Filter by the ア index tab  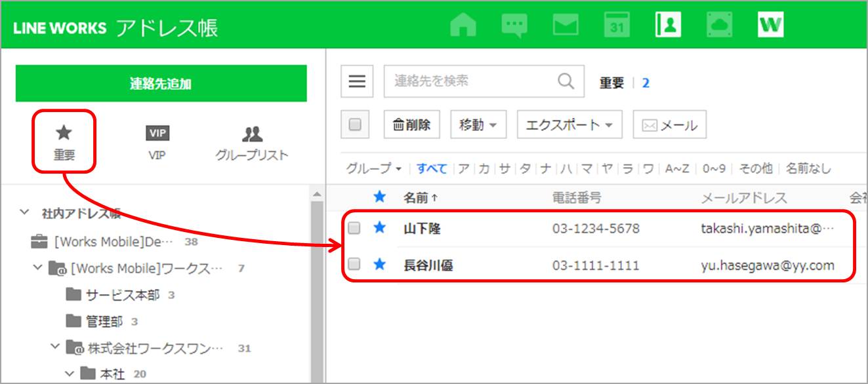coord(463,168)
